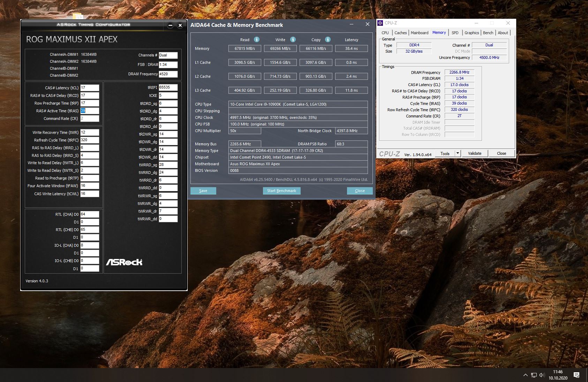Click the Validate button in CPU-Z

point(474,153)
